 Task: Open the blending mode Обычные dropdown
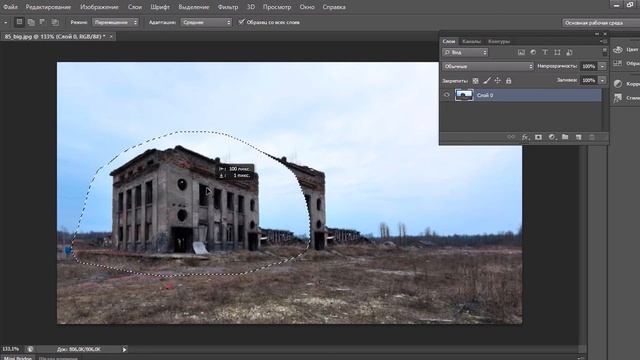pos(488,66)
